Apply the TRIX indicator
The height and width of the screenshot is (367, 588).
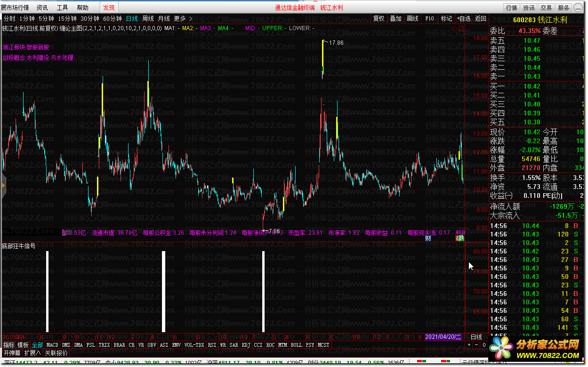click(104, 345)
